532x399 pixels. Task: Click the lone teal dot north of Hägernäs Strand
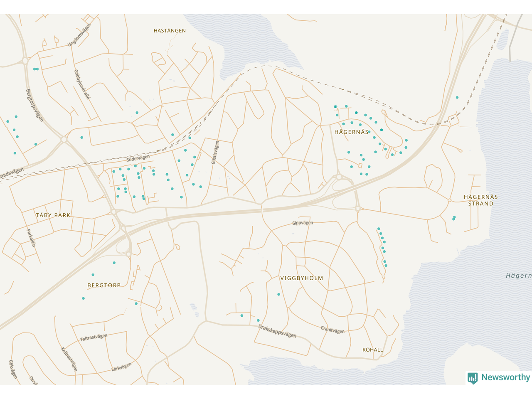457,98
